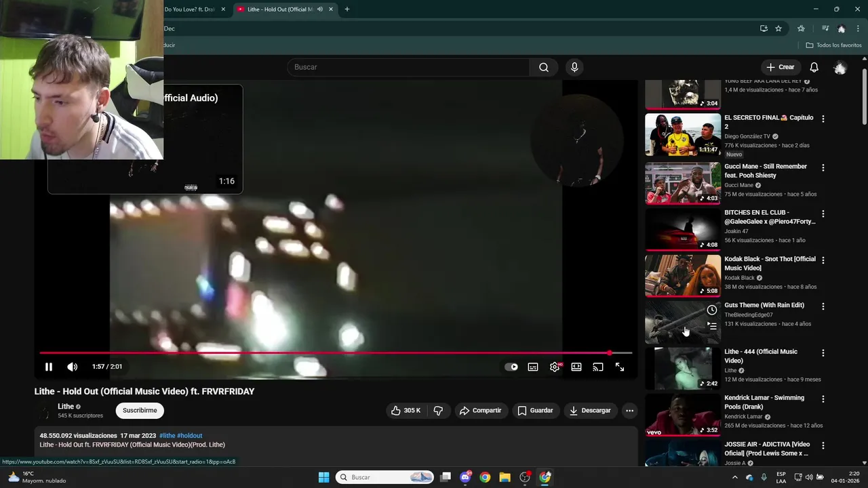The image size is (868, 488).
Task: Open browser media controls icon
Action: point(825,28)
